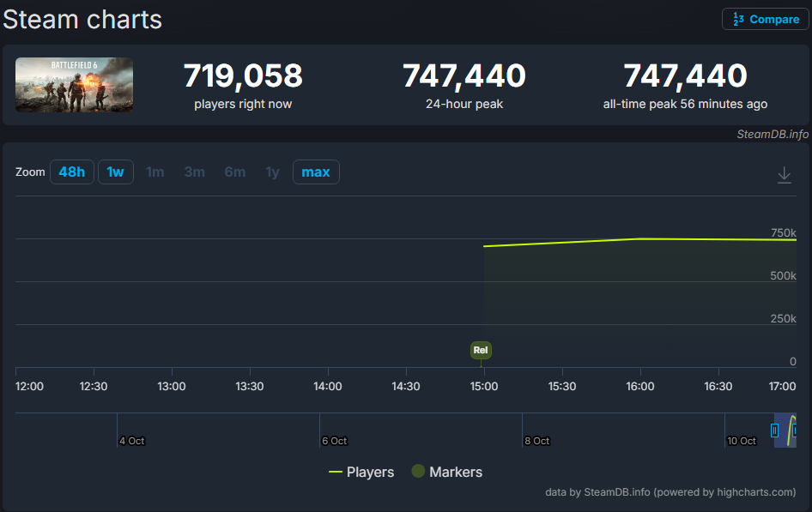Click the chart download icon
Viewport: 812px width, 512px height.
point(784,175)
